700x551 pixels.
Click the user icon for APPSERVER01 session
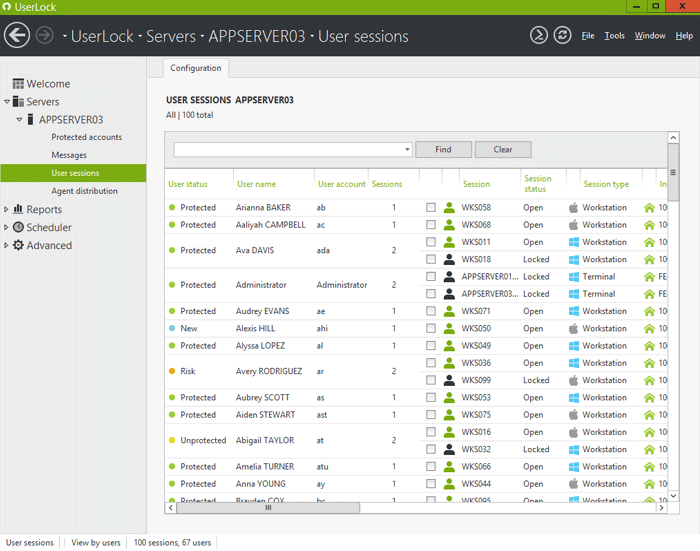449,276
